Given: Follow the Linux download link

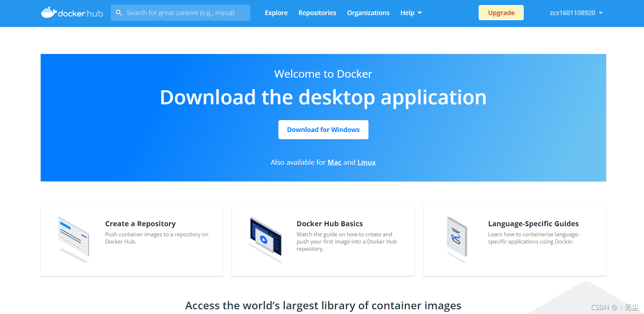Looking at the screenshot, I should click(366, 162).
